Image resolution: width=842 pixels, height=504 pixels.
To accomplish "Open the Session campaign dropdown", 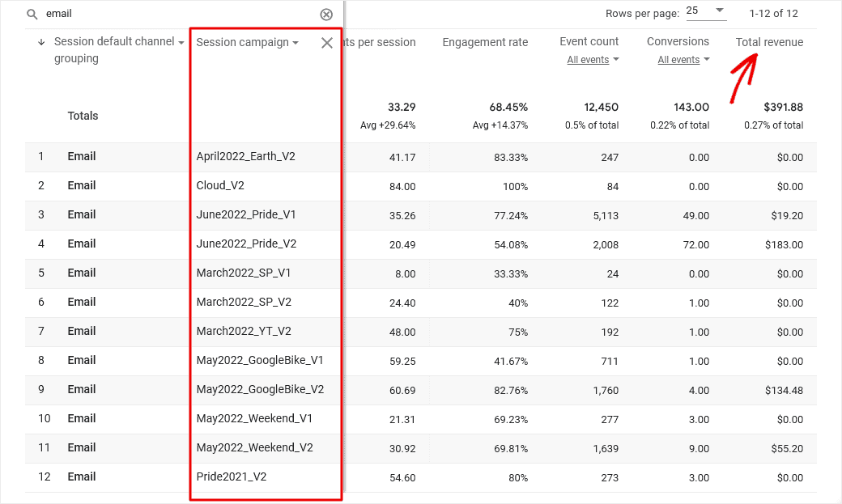I will (248, 41).
